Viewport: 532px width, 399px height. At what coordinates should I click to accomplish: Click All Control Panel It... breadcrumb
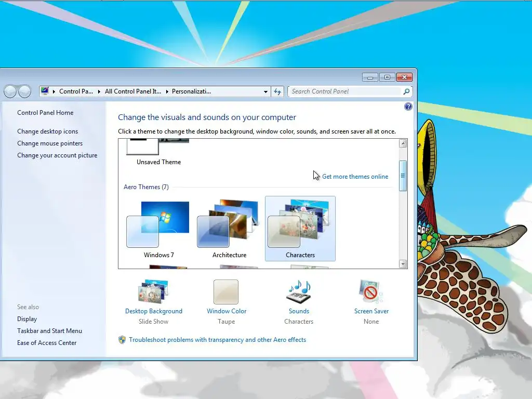coord(132,91)
